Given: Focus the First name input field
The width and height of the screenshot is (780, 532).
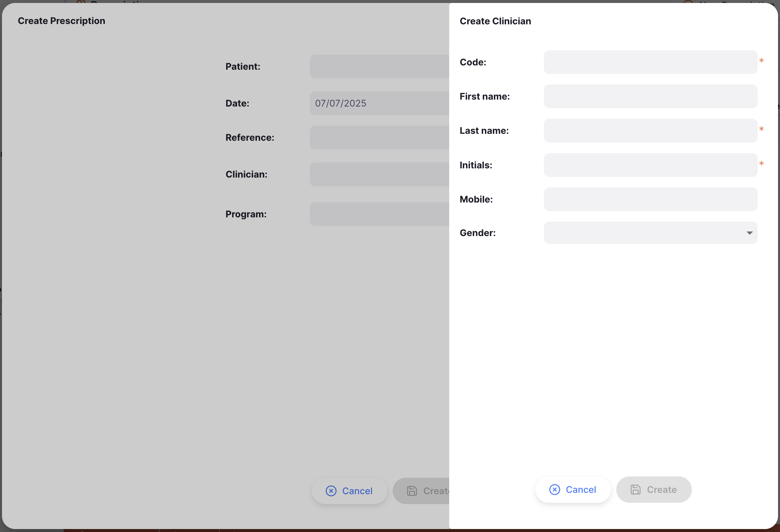Looking at the screenshot, I should (x=650, y=97).
